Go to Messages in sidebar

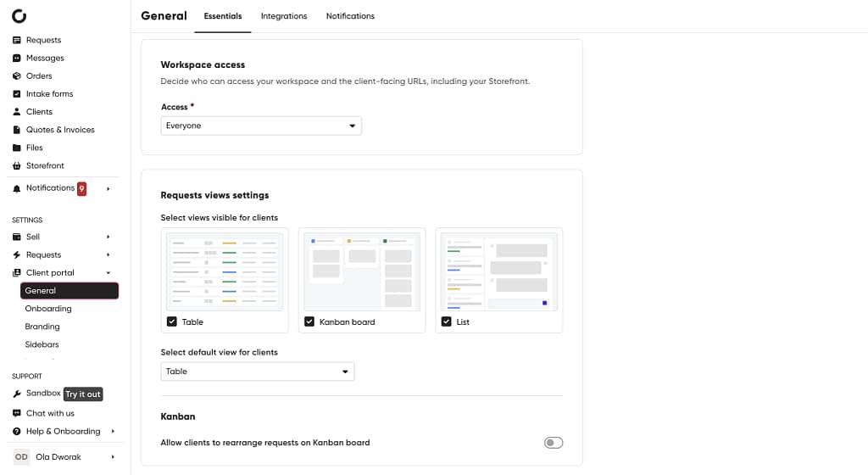point(45,59)
